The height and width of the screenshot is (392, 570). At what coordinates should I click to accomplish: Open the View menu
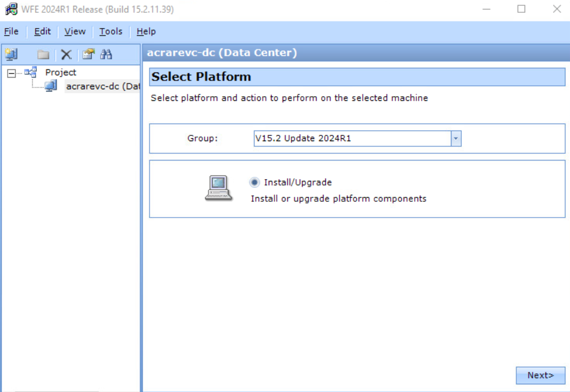75,32
